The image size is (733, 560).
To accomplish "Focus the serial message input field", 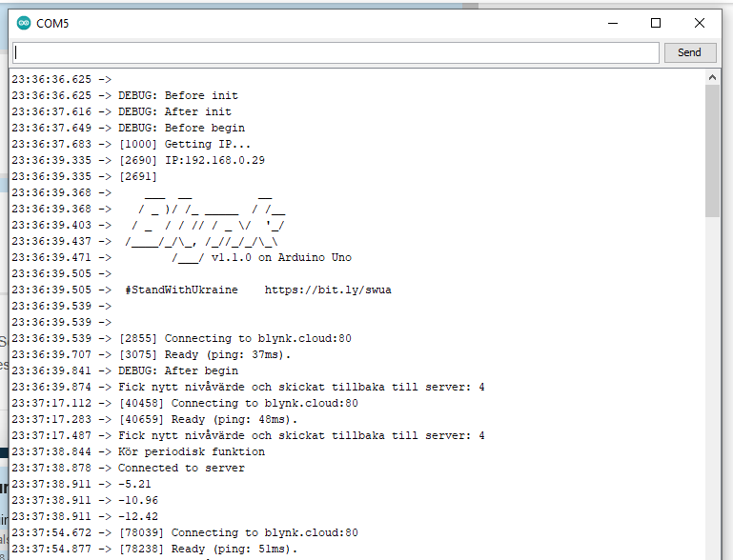I will point(336,52).
